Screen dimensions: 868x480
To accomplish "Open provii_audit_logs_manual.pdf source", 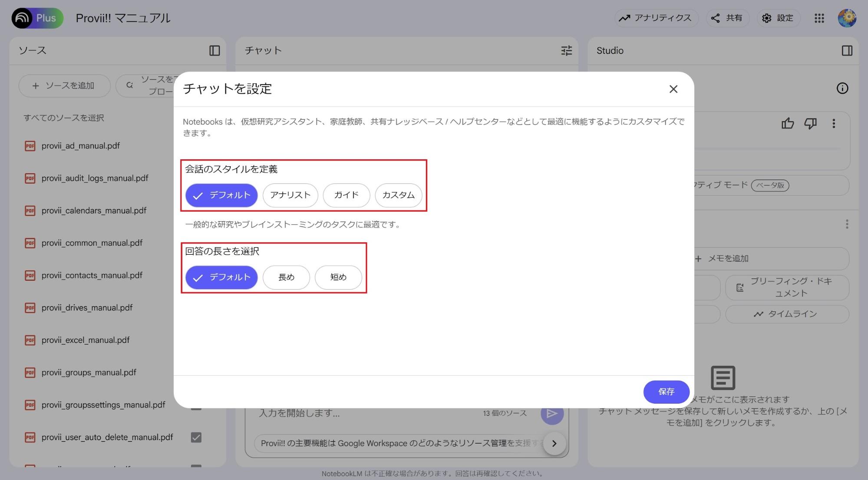I will (95, 178).
